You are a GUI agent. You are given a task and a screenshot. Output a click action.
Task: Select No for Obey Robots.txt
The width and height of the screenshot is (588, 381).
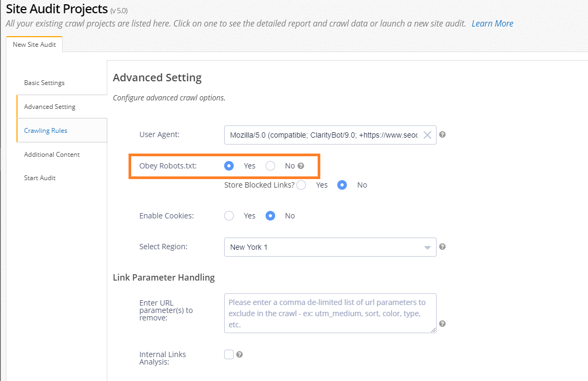point(270,166)
